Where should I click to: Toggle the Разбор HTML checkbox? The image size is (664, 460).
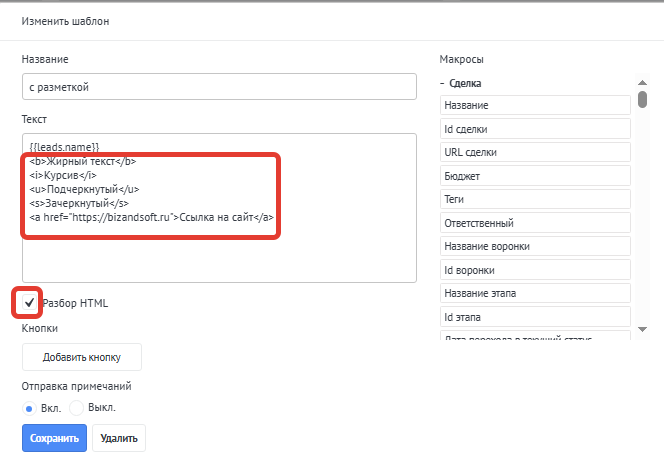29,302
